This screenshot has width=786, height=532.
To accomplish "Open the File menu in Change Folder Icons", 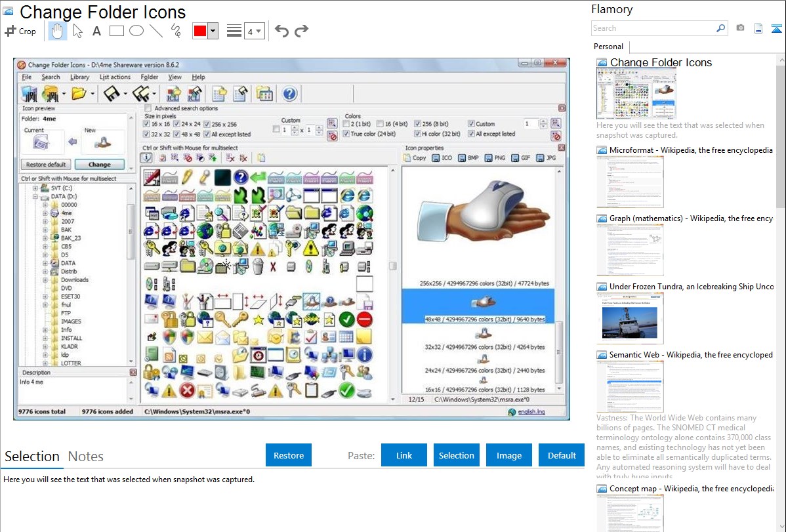I will pyautogui.click(x=26, y=77).
